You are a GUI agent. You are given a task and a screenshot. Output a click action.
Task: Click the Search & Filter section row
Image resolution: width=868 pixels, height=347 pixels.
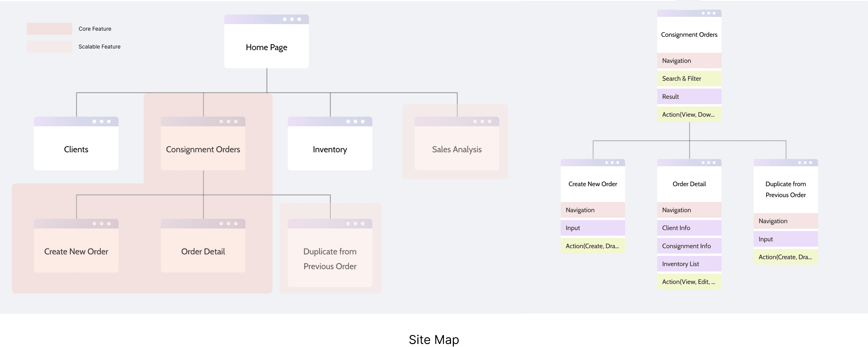(689, 79)
